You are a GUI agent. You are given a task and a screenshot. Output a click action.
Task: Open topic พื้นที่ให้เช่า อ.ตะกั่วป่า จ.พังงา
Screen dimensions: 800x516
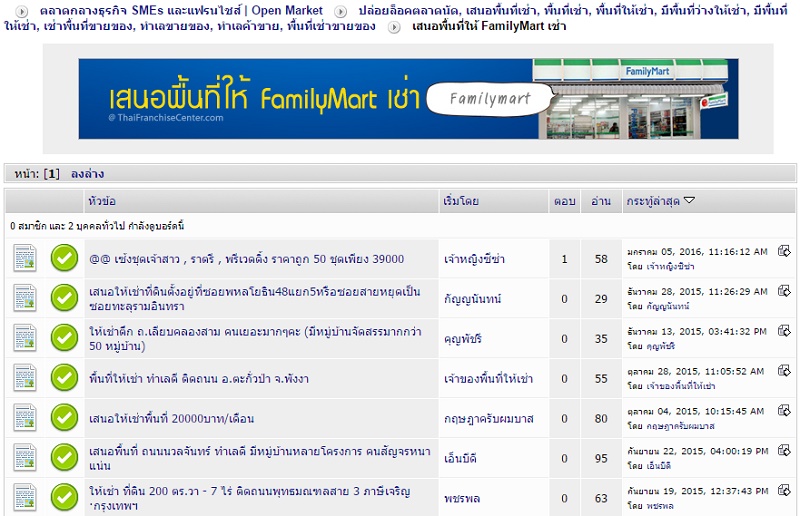click(198, 379)
